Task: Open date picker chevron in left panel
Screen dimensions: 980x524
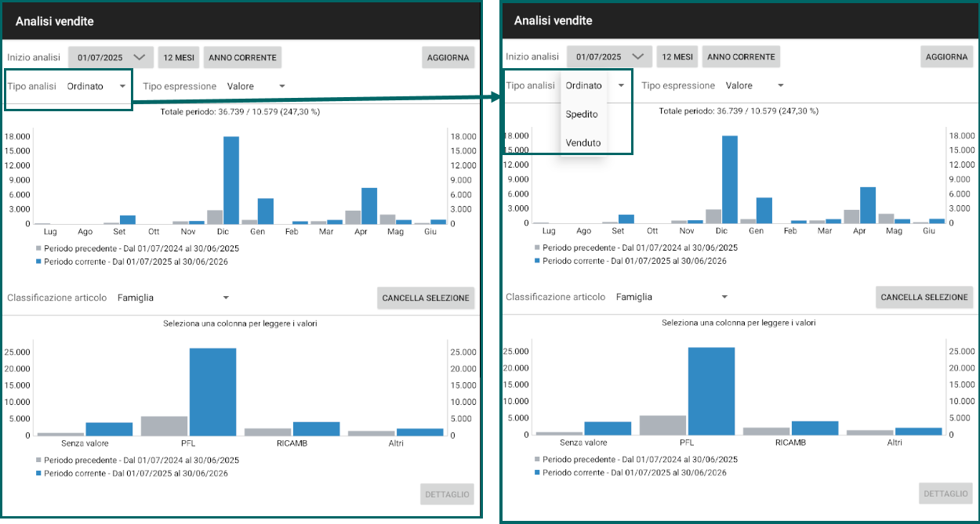Action: [140, 57]
